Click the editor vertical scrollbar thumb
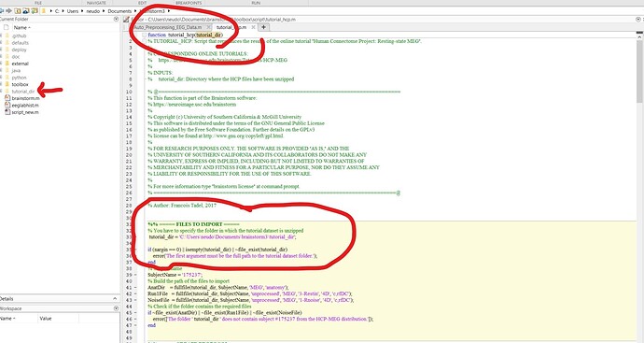 pyautogui.click(x=640, y=71)
